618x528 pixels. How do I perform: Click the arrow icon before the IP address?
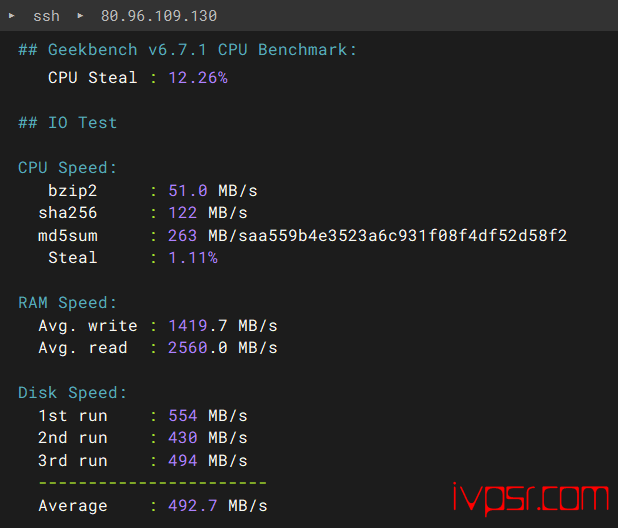coord(80,16)
